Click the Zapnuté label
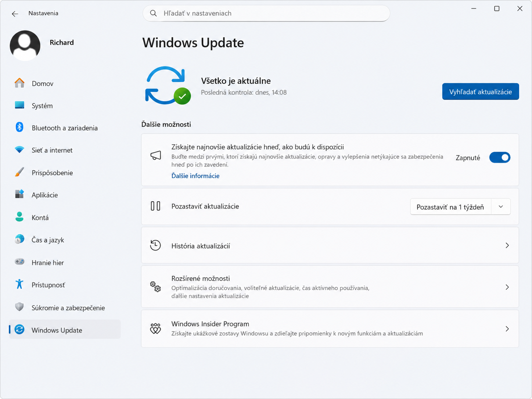The height and width of the screenshot is (399, 532). tap(468, 158)
